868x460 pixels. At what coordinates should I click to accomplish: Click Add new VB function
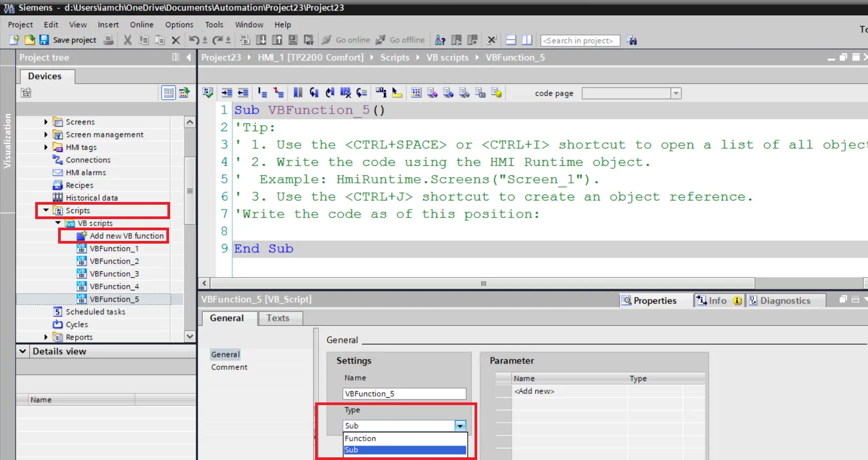coord(126,236)
